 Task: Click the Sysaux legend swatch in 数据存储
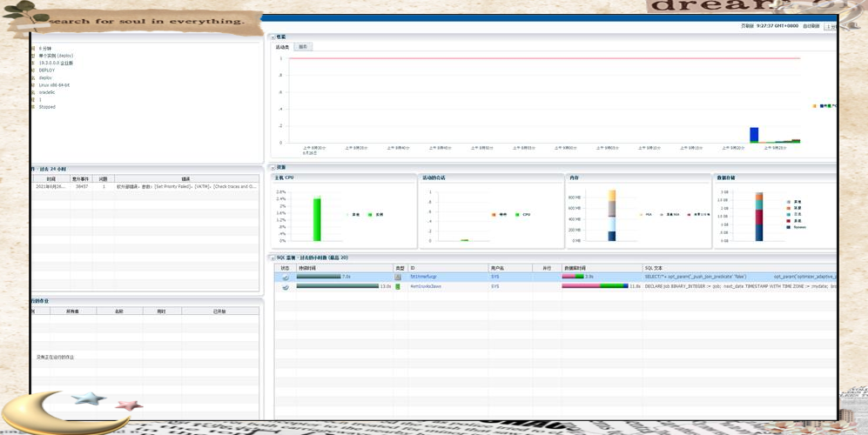(788, 227)
